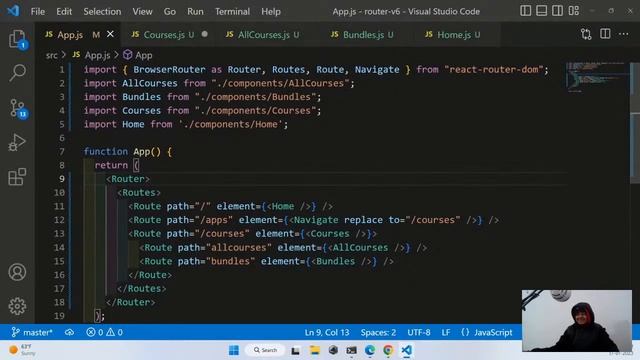This screenshot has width=640, height=360.
Task: Open changes compare icon in editor toolbar
Action: (x=586, y=34)
